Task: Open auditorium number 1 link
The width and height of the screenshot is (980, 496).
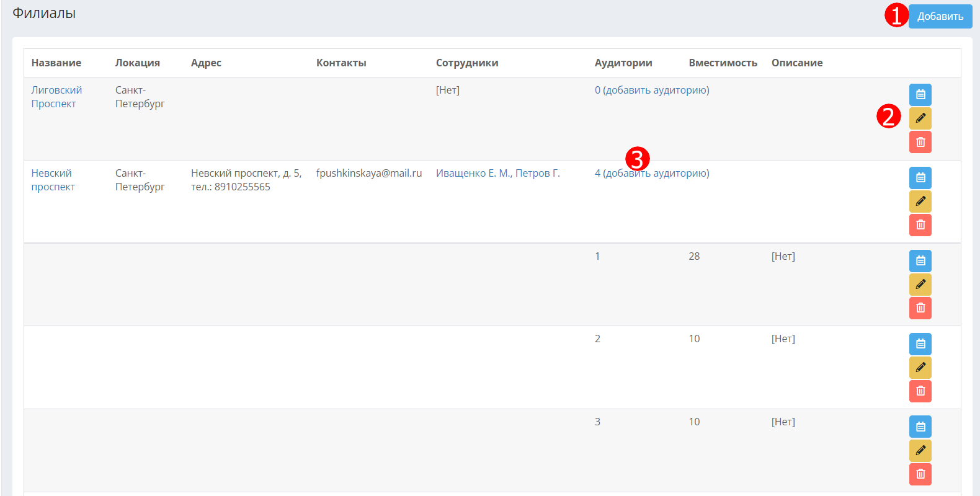Action: click(597, 256)
